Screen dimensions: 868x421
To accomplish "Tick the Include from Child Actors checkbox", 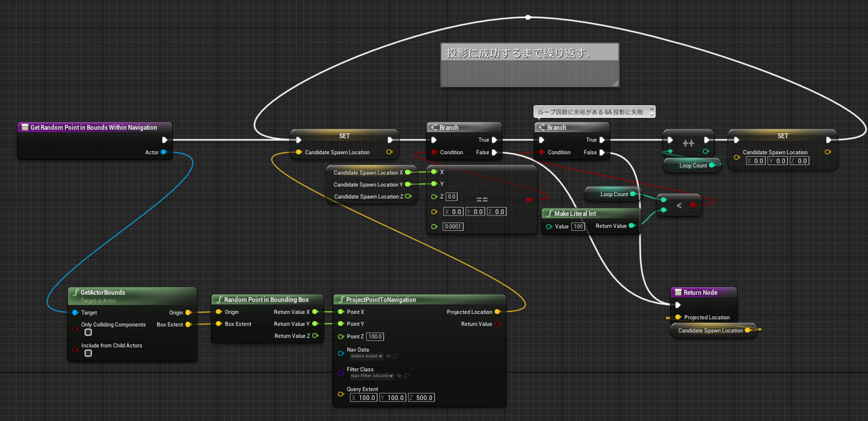I will pyautogui.click(x=88, y=354).
